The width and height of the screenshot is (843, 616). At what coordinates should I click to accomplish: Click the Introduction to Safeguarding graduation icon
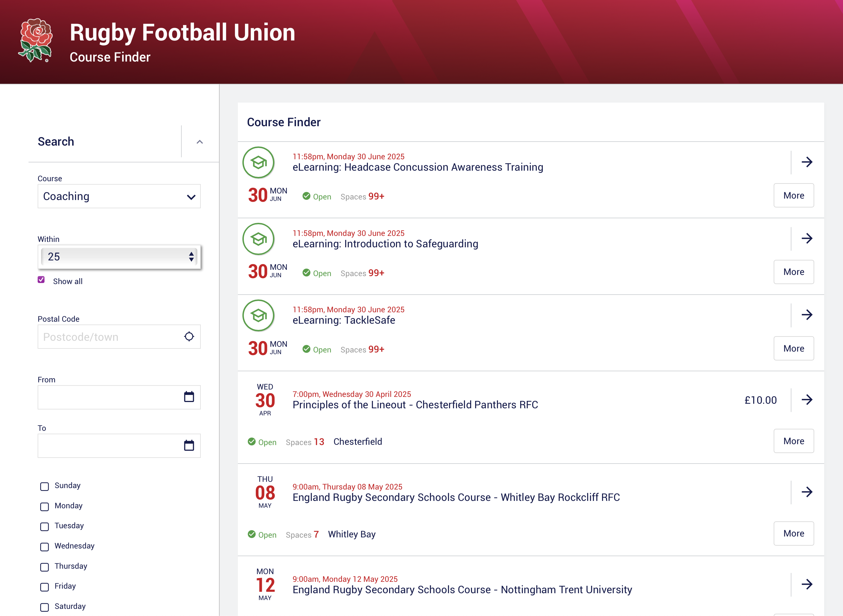click(x=259, y=239)
